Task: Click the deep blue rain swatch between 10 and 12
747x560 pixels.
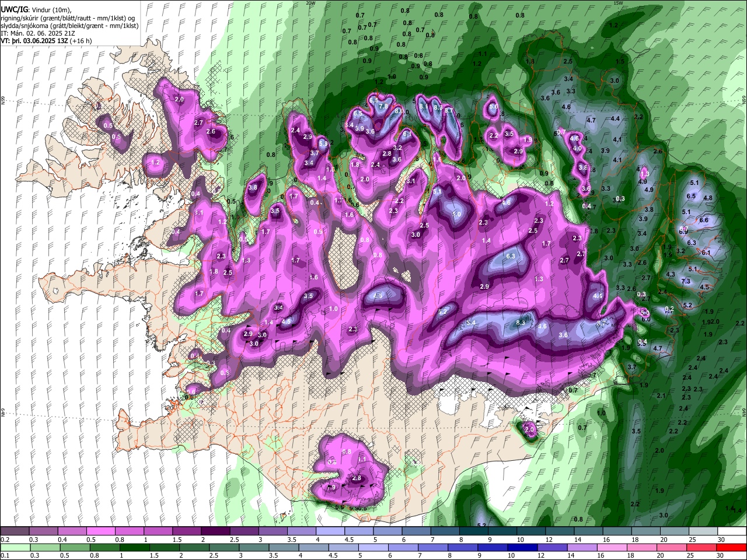Action: click(523, 547)
